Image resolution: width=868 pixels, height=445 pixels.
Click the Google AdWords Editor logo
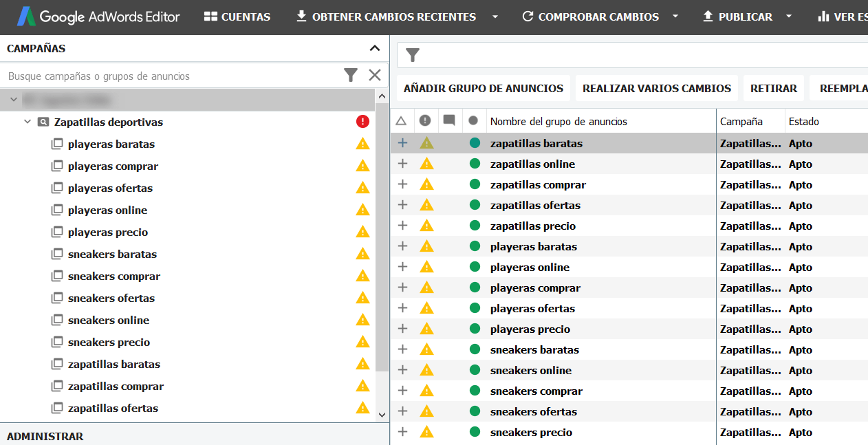coord(98,17)
